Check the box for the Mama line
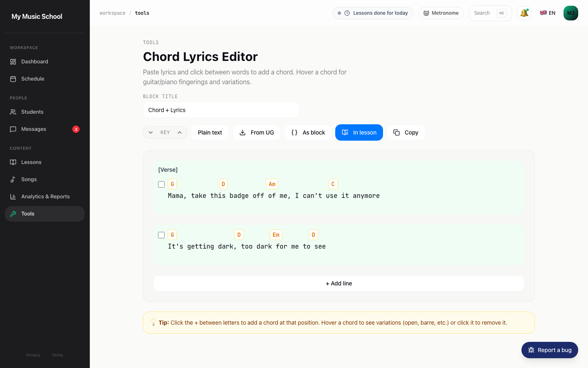This screenshot has height=368, width=588. point(161,184)
